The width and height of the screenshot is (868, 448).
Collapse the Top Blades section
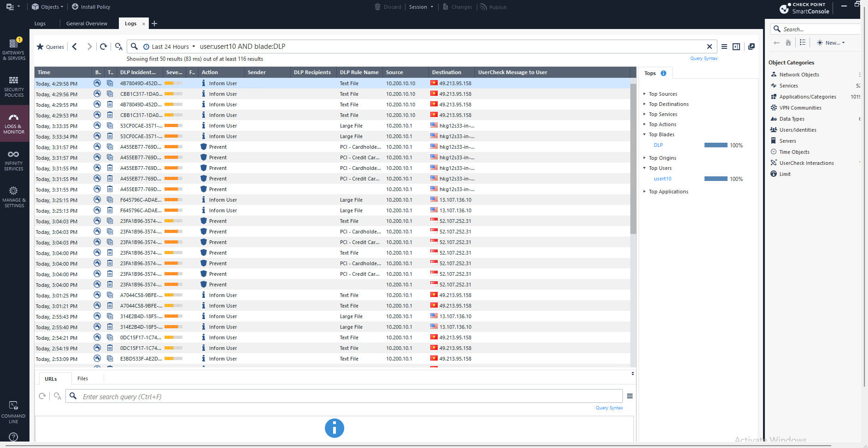[645, 134]
